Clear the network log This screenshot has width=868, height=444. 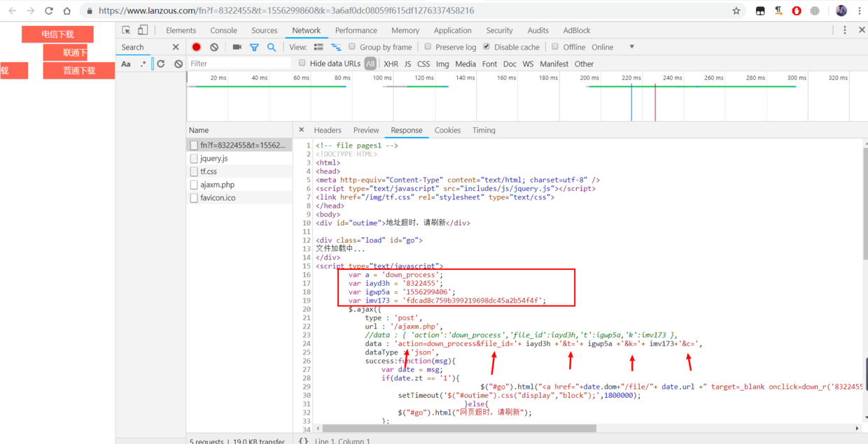point(214,47)
